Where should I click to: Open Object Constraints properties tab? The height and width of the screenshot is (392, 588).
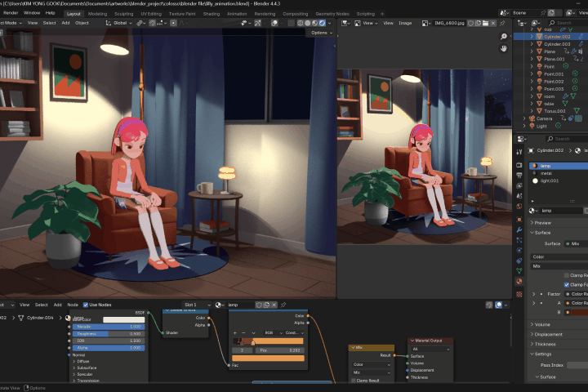(x=519, y=261)
